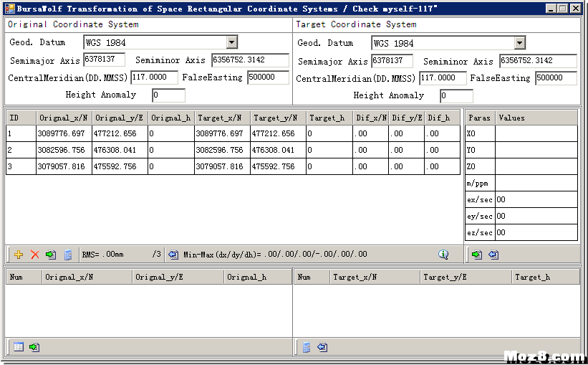Click the Dif_x/N column header

(x=371, y=118)
